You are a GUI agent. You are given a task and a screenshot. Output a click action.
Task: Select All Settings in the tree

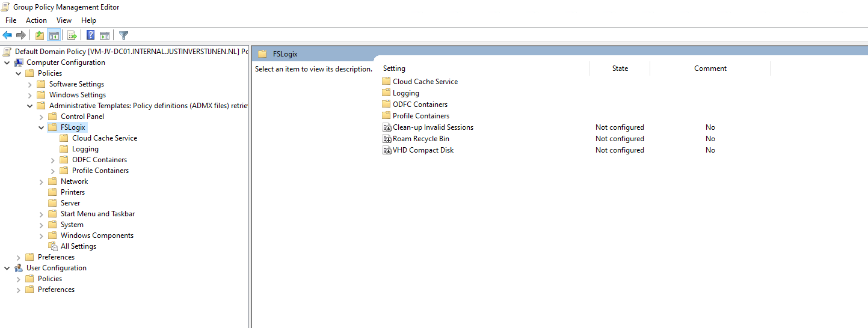[x=78, y=246]
